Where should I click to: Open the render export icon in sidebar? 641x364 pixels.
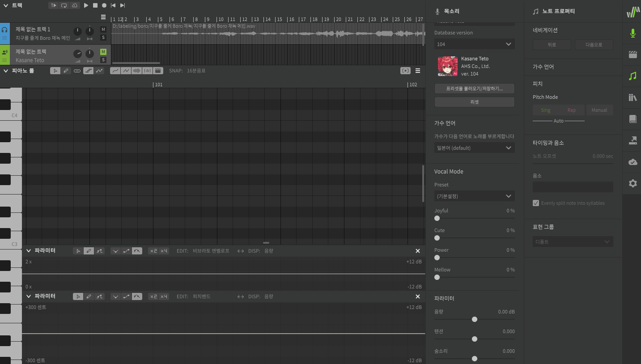(633, 140)
